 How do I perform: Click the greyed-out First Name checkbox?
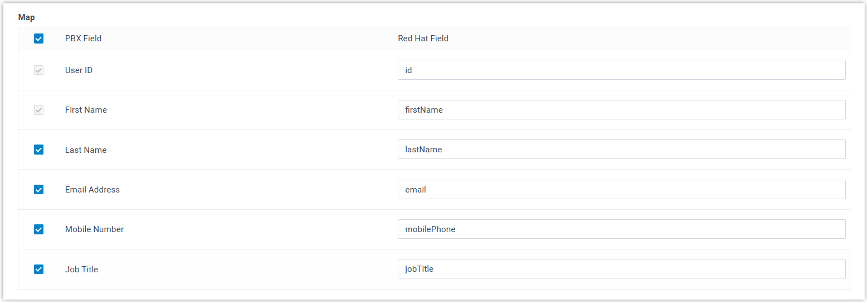pos(38,110)
